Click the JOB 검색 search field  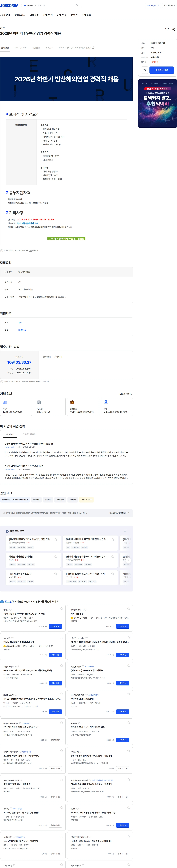56,5
